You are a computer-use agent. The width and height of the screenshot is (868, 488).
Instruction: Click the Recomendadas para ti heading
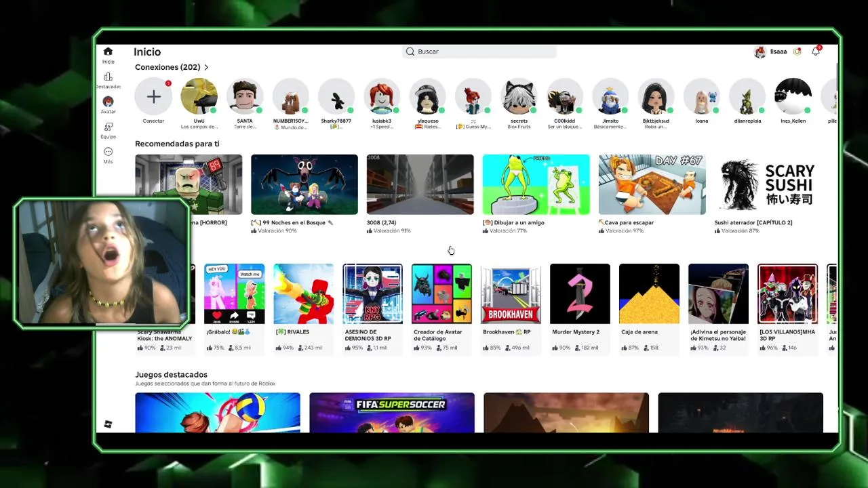point(177,144)
